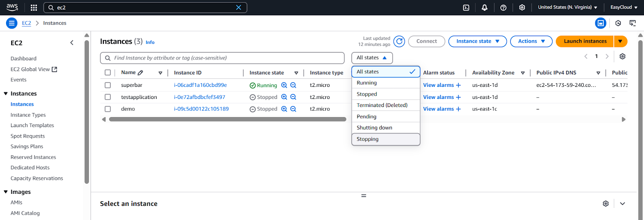The width and height of the screenshot is (644, 220).
Task: Choose All states option in list
Action: [x=386, y=72]
